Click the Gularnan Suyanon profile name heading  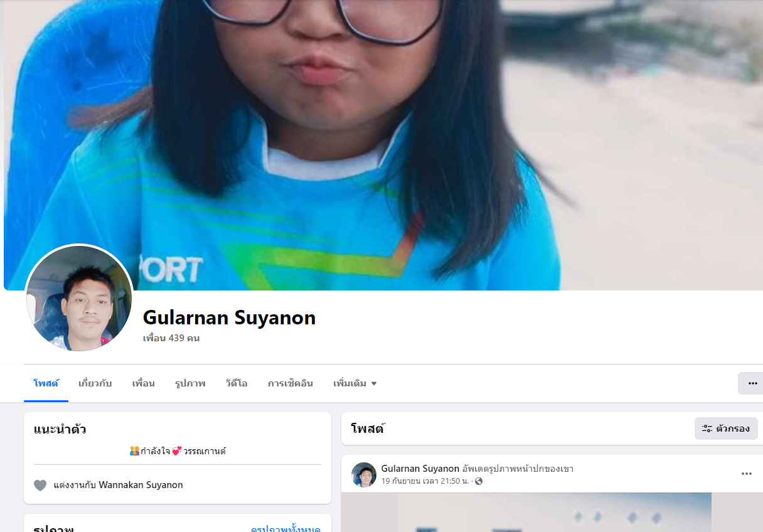[229, 317]
